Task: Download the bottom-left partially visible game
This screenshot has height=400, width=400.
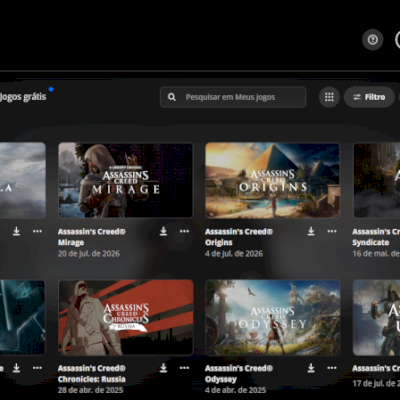Action: coord(16,368)
